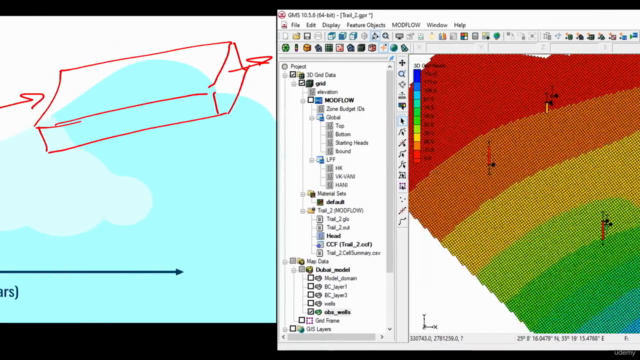Select the green 3D sphere module icon
The image size is (640, 360).
point(394,48)
